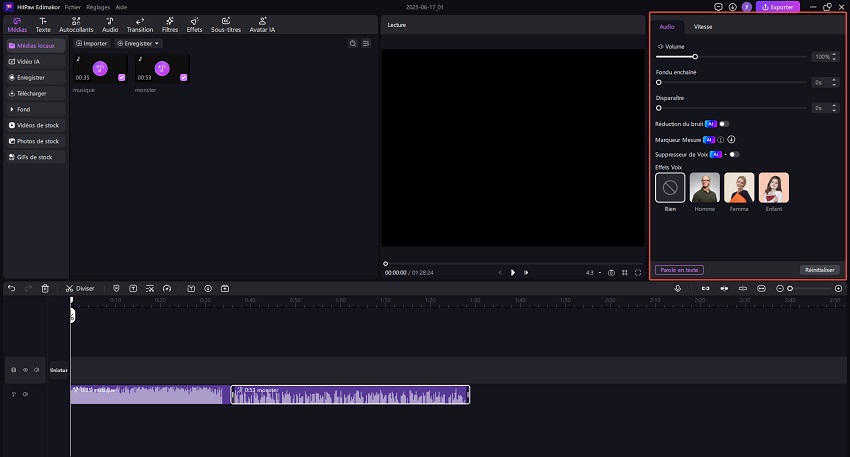
Task: Enable the Suppresseur de Voix switch
Action: 734,155
